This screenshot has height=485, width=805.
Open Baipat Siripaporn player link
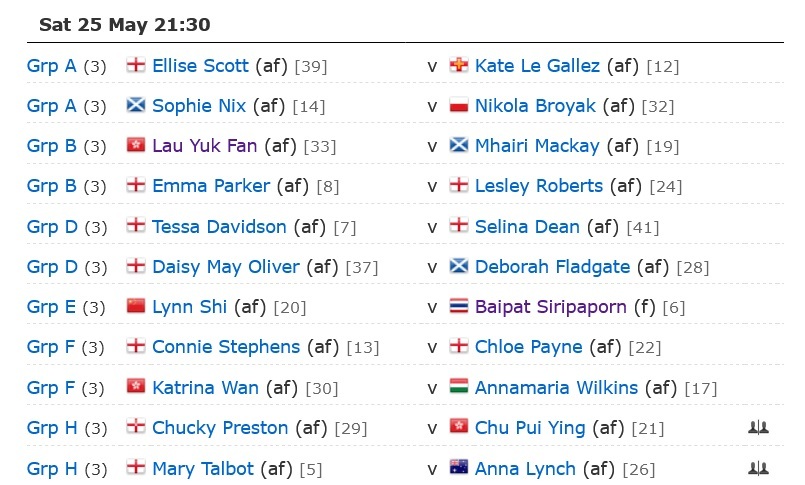[550, 307]
